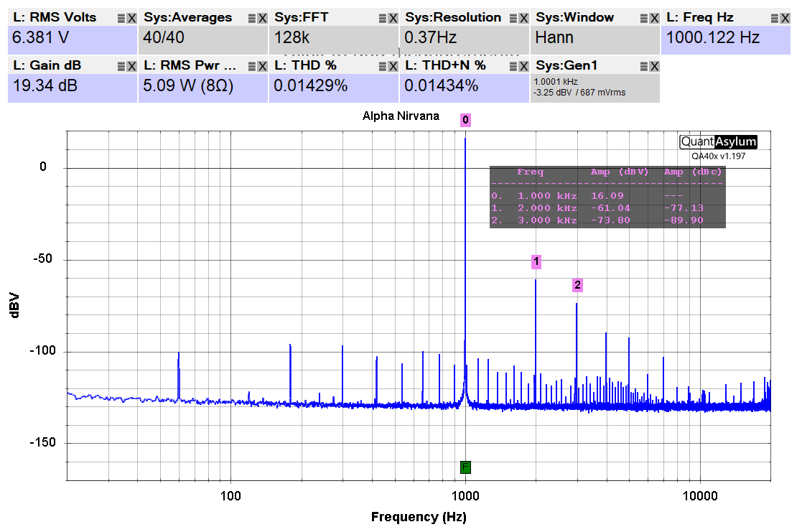Open menu icon of L: THD % tile
The height and width of the screenshot is (532, 802).
[383, 67]
